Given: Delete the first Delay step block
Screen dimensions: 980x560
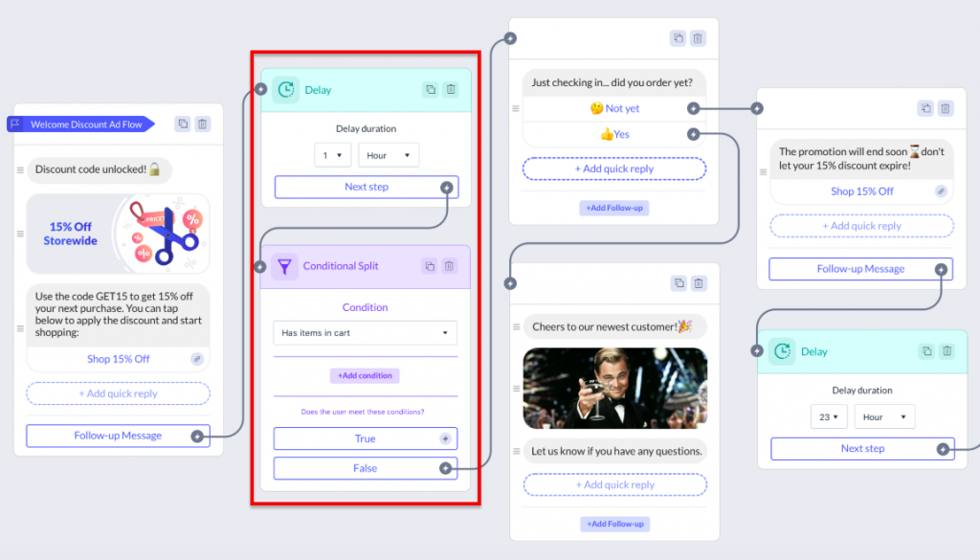Looking at the screenshot, I should click(451, 89).
